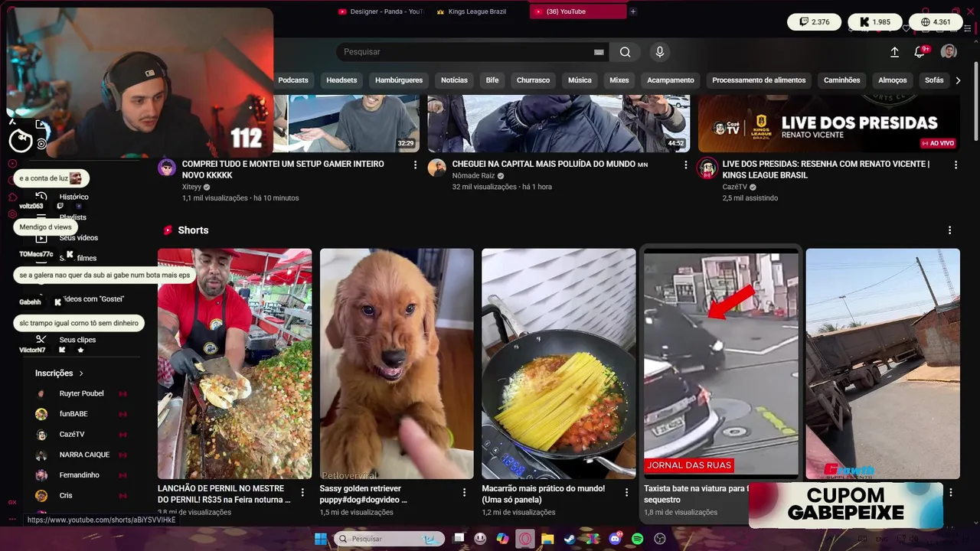
Task: Open Copilot from the taskbar
Action: click(502, 539)
